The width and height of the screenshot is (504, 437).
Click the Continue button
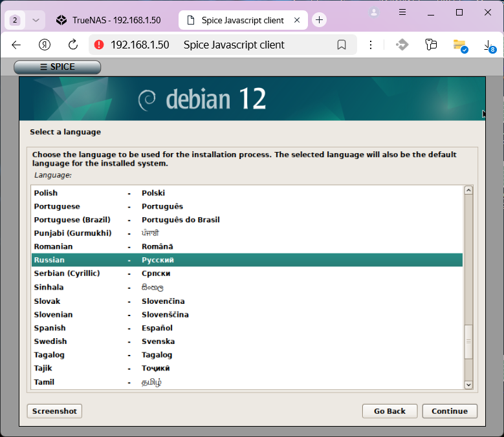pos(450,411)
